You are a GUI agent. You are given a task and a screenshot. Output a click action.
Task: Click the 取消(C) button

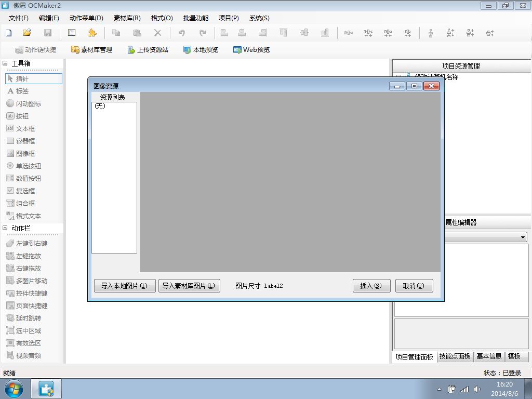pos(414,286)
